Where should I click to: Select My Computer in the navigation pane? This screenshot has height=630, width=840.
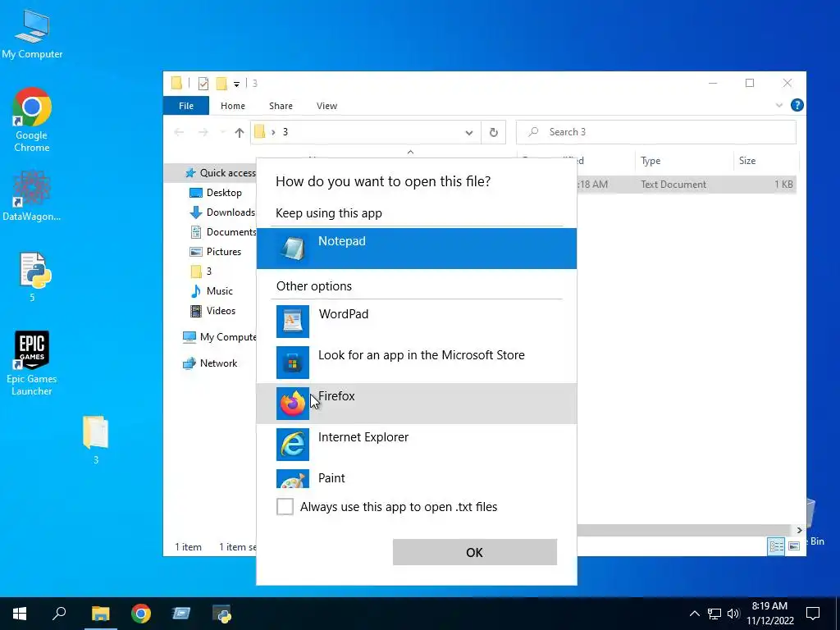219,337
